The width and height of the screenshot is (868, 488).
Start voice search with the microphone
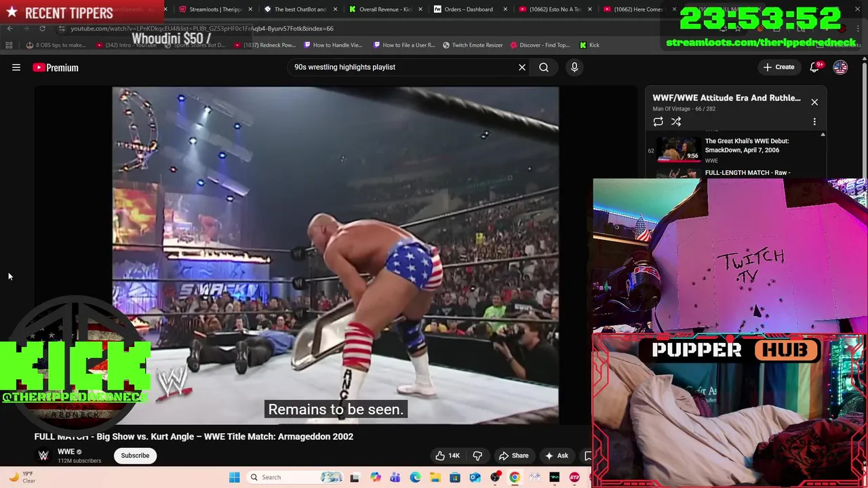(574, 67)
